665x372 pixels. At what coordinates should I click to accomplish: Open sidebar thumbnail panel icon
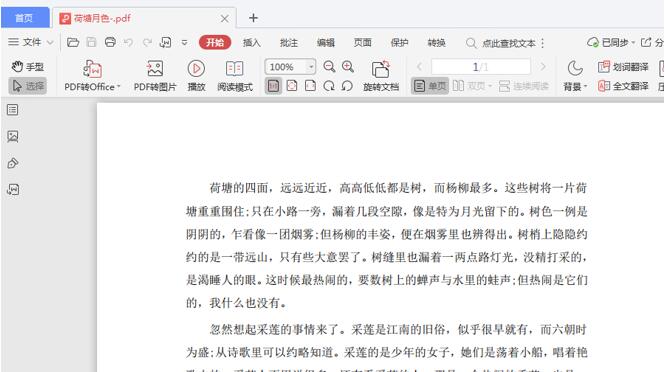pyautogui.click(x=13, y=136)
